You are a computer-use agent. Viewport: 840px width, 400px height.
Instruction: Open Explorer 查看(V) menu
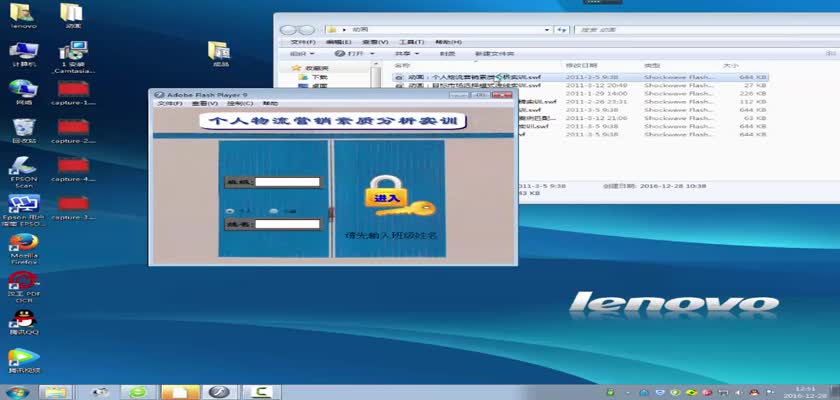click(375, 42)
